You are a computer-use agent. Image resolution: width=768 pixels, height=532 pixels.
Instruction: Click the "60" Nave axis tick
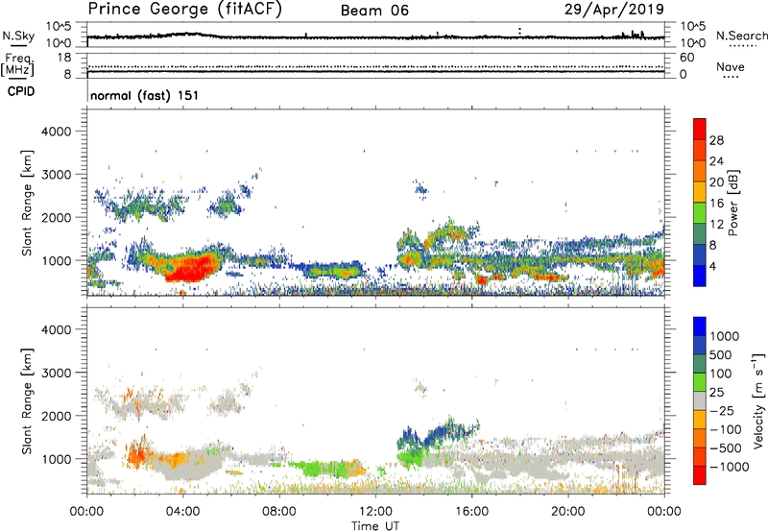687,58
